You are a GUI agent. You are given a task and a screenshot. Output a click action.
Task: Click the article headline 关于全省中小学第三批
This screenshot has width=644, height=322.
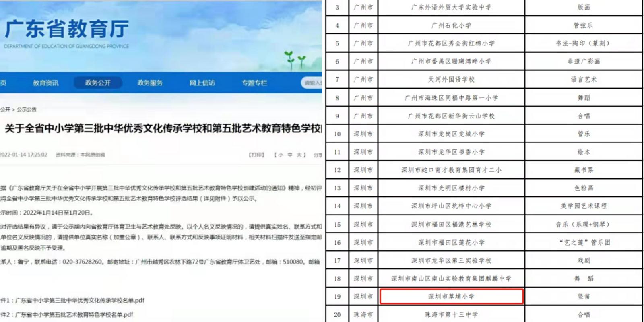(x=163, y=129)
